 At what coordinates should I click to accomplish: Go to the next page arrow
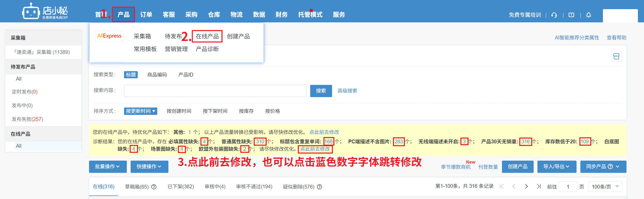pyautogui.click(x=526, y=186)
